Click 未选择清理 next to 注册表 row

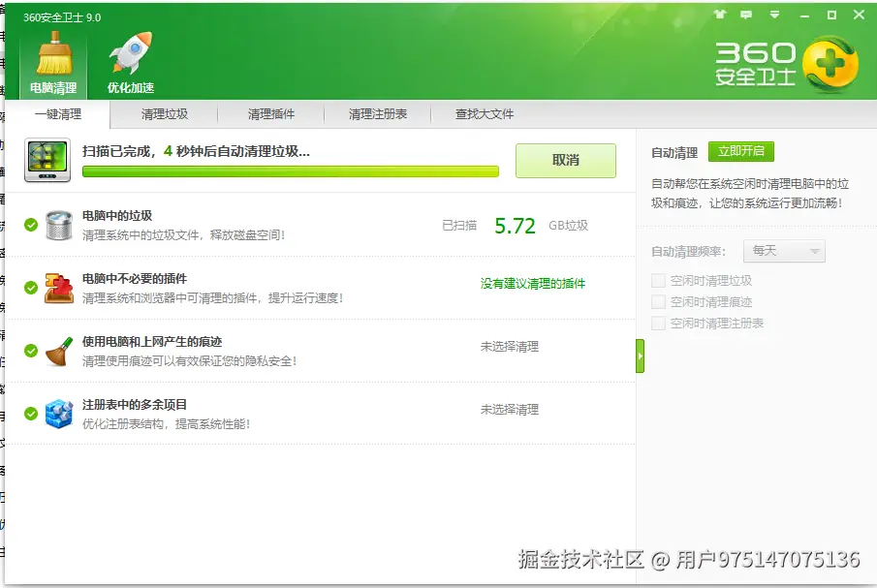tap(510, 410)
